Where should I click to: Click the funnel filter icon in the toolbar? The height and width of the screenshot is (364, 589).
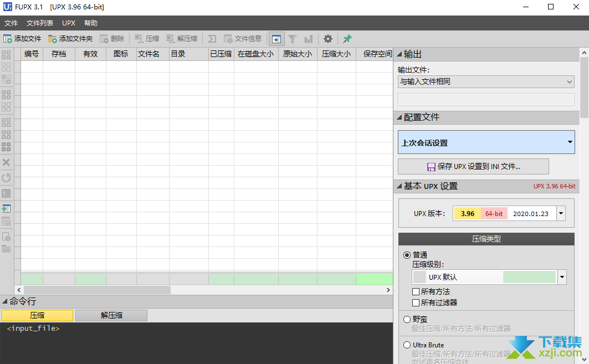click(293, 39)
